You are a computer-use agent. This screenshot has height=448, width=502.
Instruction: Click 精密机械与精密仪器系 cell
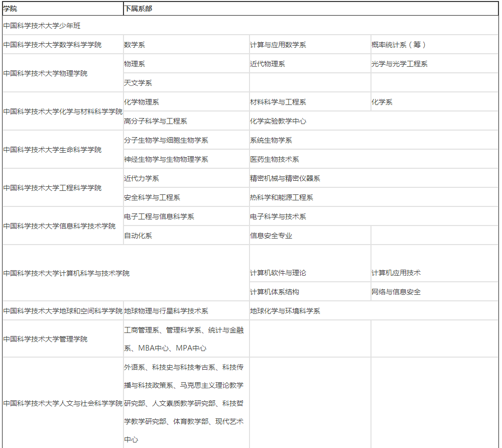coord(374,178)
